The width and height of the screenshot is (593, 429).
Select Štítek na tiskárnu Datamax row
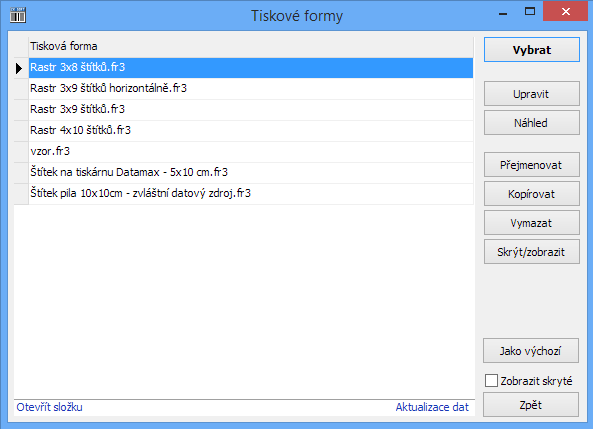point(251,173)
